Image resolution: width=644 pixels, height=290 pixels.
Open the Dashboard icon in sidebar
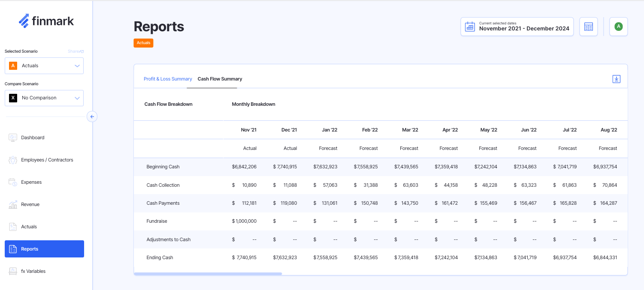click(13, 138)
